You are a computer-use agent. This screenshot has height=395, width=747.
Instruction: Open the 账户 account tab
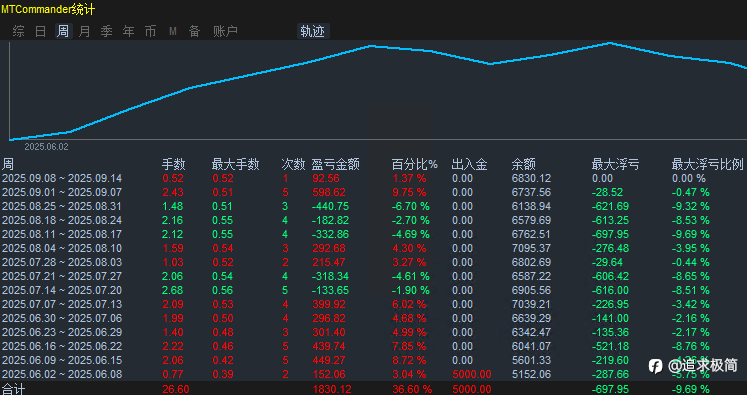click(225, 31)
